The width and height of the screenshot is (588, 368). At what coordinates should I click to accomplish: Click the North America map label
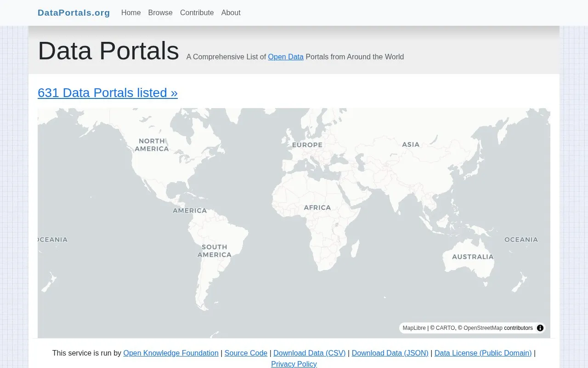tap(152, 145)
